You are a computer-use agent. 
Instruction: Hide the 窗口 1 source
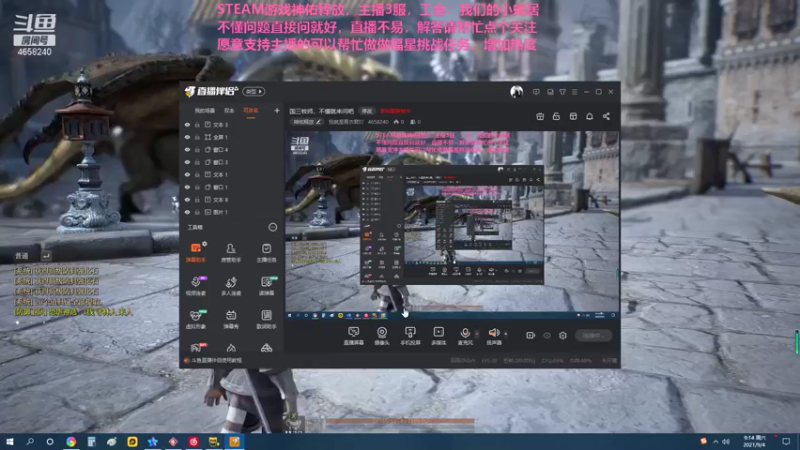(x=187, y=187)
